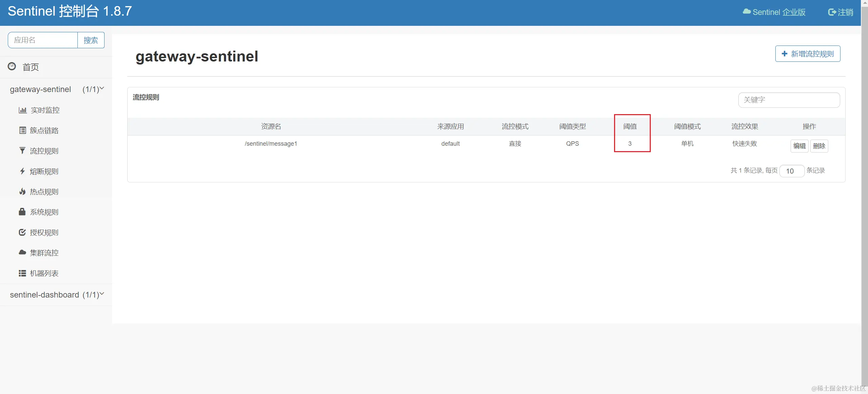868x394 pixels.
Task: Delete the /sentinel/message1 rule with 删除
Action: pyautogui.click(x=819, y=146)
